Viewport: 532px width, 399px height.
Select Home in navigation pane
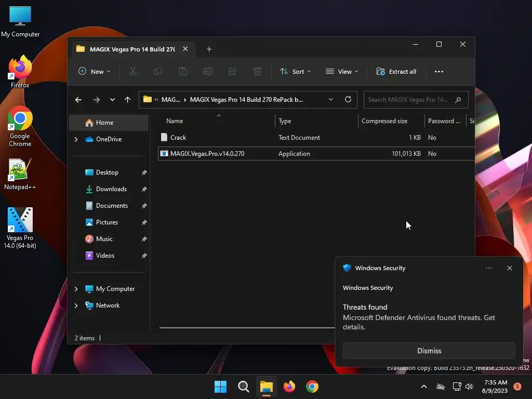click(x=109, y=123)
